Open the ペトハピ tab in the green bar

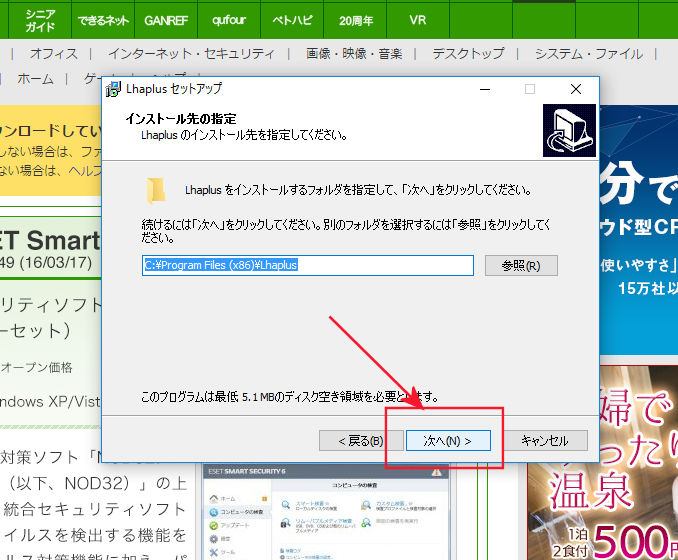292,20
